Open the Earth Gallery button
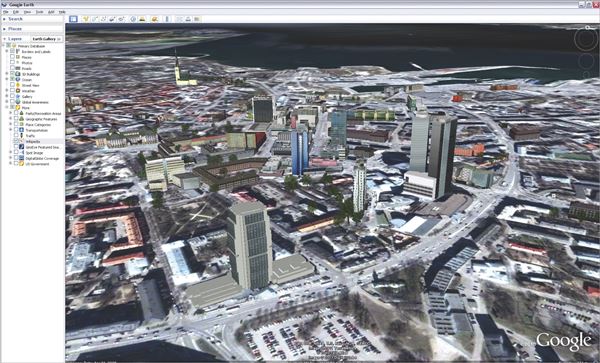 46,39
